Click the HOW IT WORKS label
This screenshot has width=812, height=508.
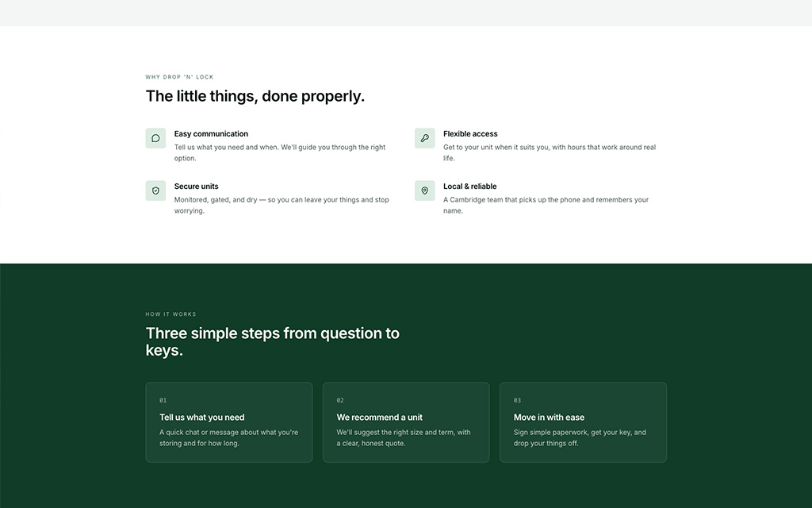(x=171, y=314)
